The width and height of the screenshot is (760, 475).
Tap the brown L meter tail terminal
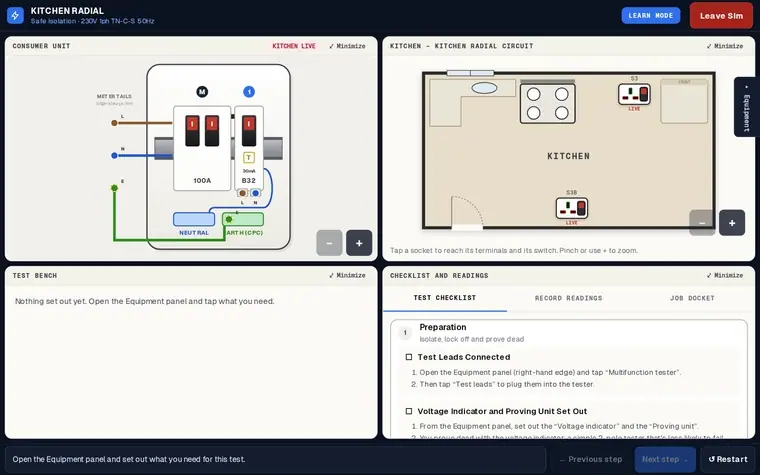[x=114, y=123]
